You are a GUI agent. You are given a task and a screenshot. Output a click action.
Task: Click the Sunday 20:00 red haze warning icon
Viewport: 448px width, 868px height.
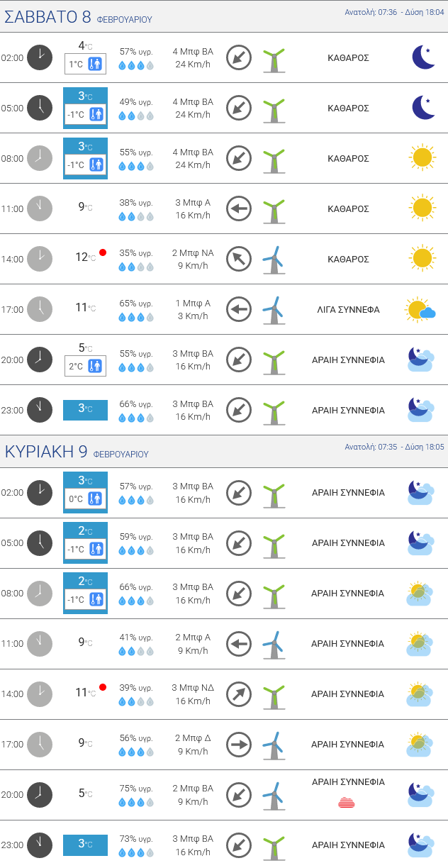tap(347, 802)
